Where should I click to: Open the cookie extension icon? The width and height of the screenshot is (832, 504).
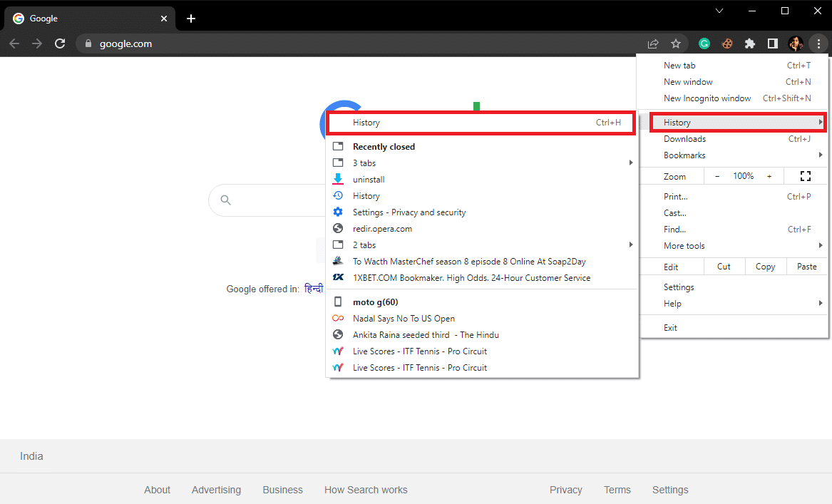727,43
